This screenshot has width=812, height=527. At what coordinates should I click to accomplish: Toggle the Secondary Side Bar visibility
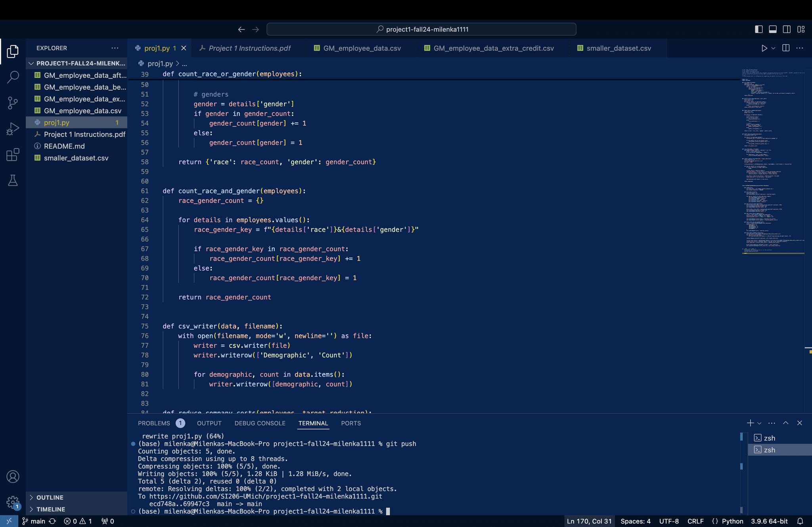(x=787, y=29)
